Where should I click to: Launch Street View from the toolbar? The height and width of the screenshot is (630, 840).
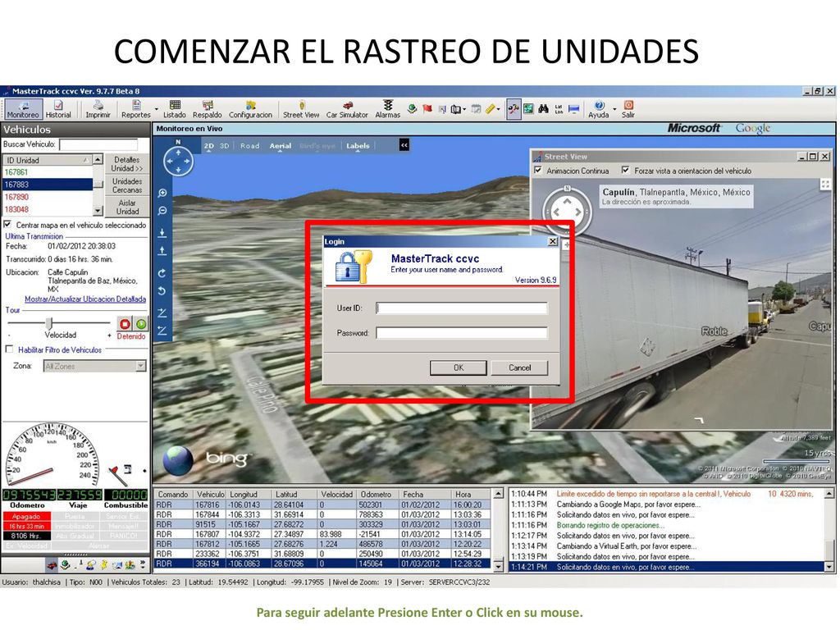pyautogui.click(x=301, y=109)
